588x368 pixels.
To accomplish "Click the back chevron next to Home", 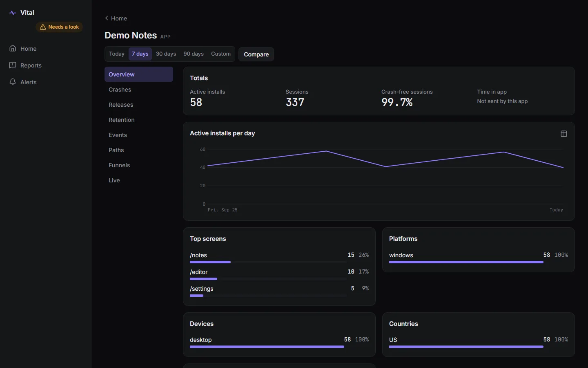I will tap(107, 18).
